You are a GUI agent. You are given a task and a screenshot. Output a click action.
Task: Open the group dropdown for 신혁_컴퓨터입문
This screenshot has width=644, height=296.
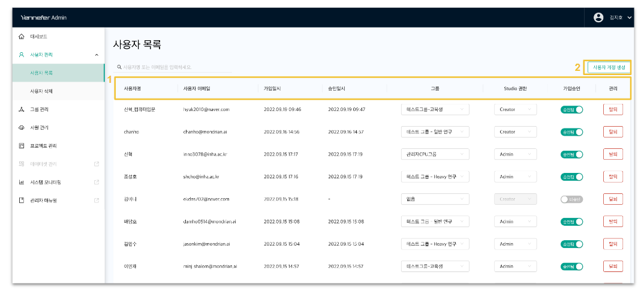tap(435, 109)
